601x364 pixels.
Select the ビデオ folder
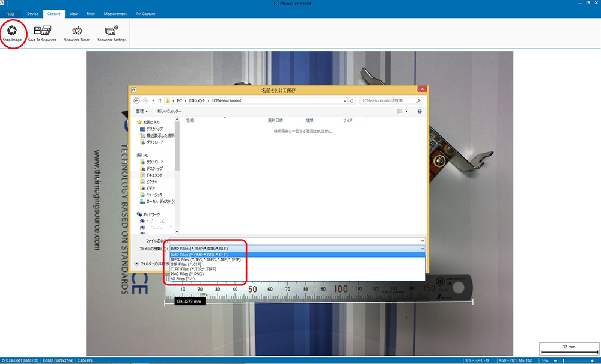coord(148,188)
